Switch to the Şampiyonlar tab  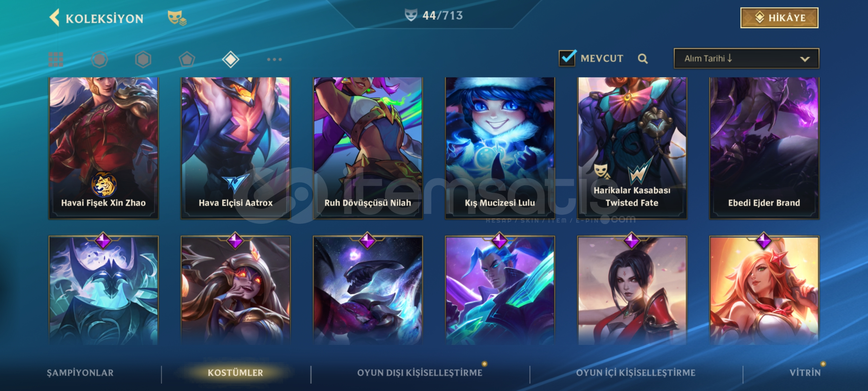pyautogui.click(x=80, y=373)
